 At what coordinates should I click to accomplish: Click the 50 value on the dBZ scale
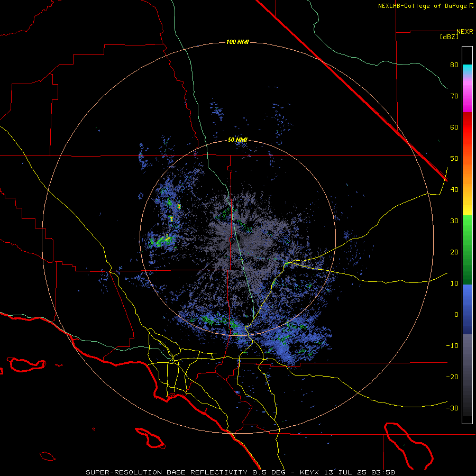[x=454, y=159]
